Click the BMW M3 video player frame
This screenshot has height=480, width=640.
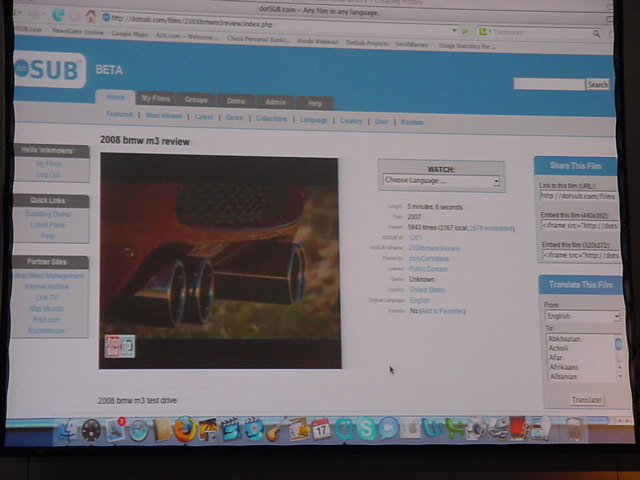(220, 261)
